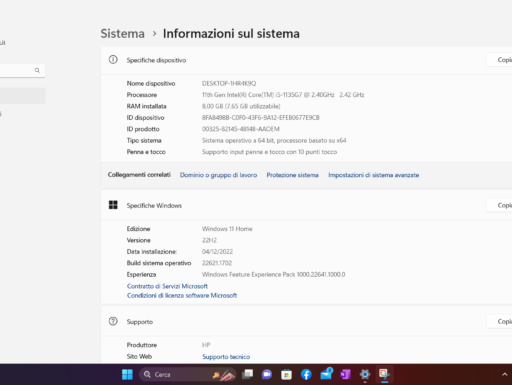Click the ID prodotto label
This screenshot has height=385, width=512.
143,129
